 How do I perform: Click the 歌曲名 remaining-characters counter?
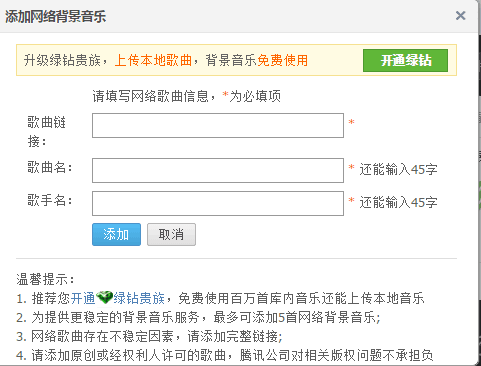pyautogui.click(x=398, y=170)
